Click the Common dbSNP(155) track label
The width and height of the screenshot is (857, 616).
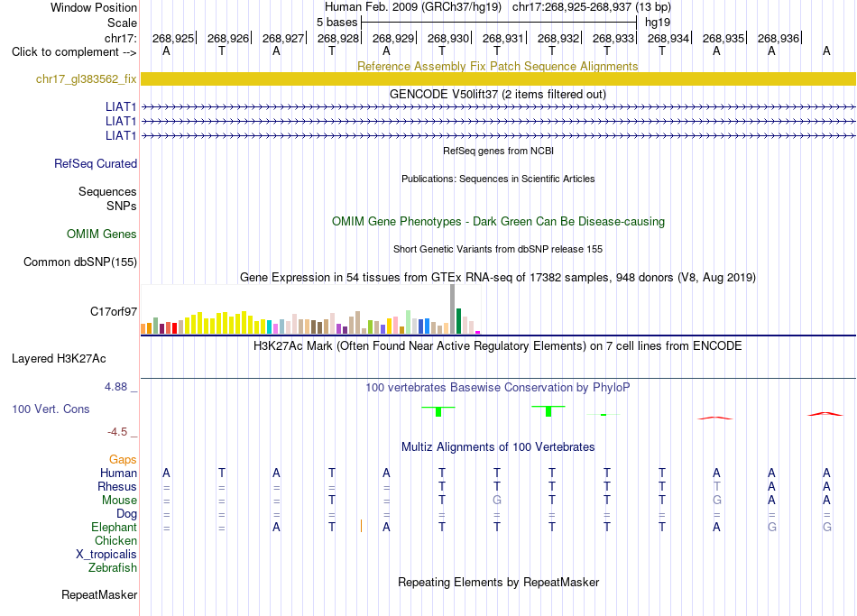(80, 262)
